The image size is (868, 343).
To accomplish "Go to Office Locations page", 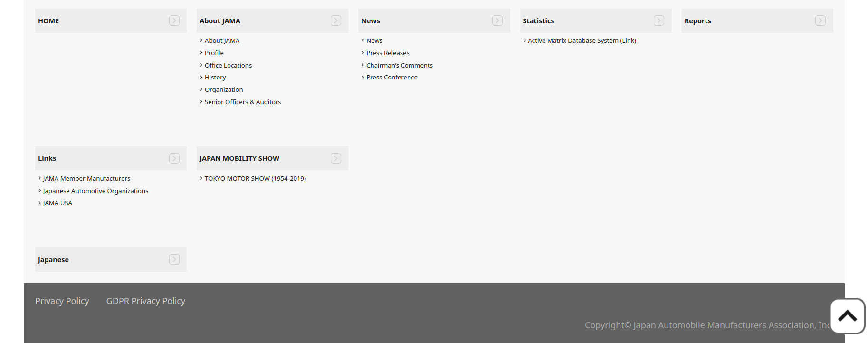I will (228, 65).
